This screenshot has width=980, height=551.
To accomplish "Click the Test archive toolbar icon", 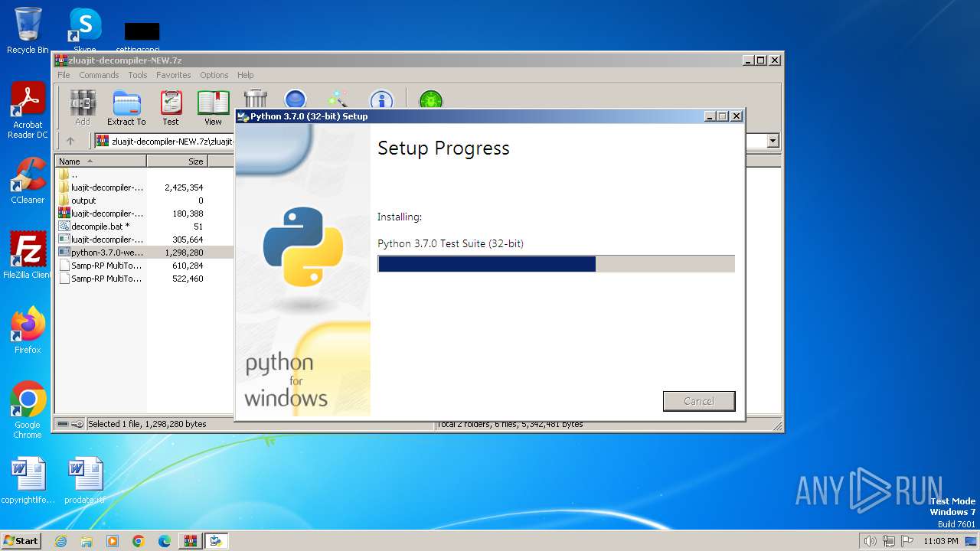I will tap(171, 108).
